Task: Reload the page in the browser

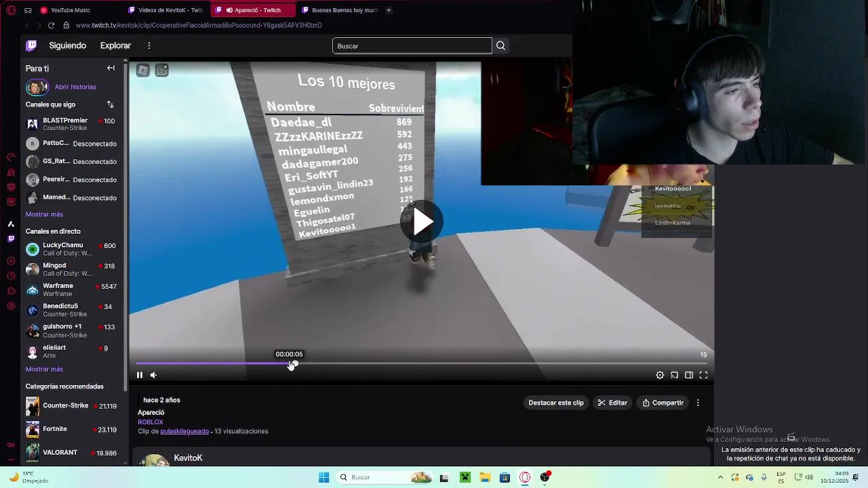Action: (51, 25)
